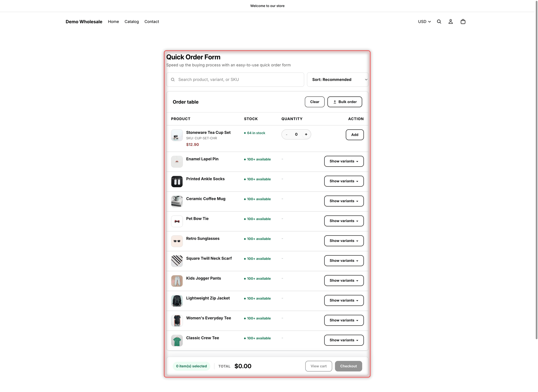Open the USD currency selector
Image resolution: width=538 pixels, height=392 pixels.
[x=424, y=22]
